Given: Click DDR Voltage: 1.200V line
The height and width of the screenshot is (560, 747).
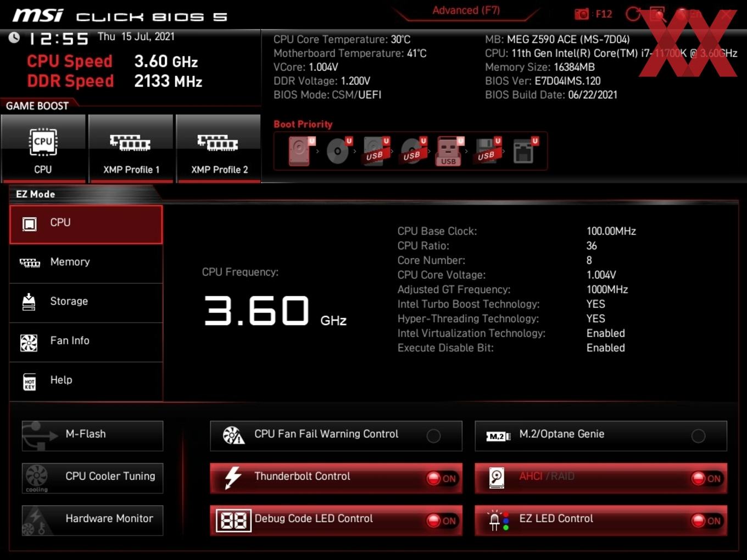Looking at the screenshot, I should point(322,81).
